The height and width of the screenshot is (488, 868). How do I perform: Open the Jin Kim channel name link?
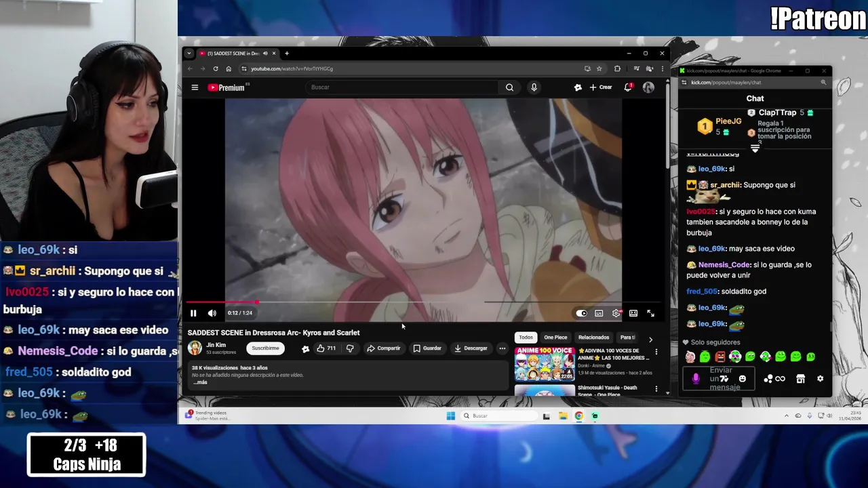(216, 345)
